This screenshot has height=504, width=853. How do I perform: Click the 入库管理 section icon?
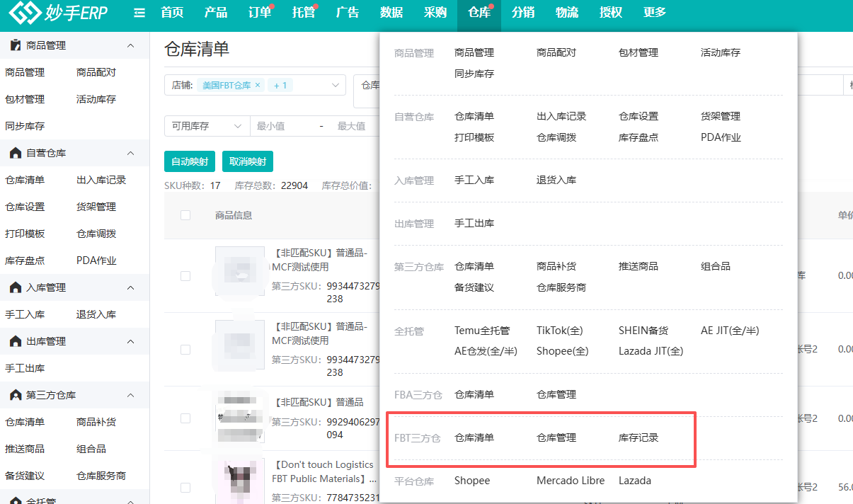click(x=16, y=287)
